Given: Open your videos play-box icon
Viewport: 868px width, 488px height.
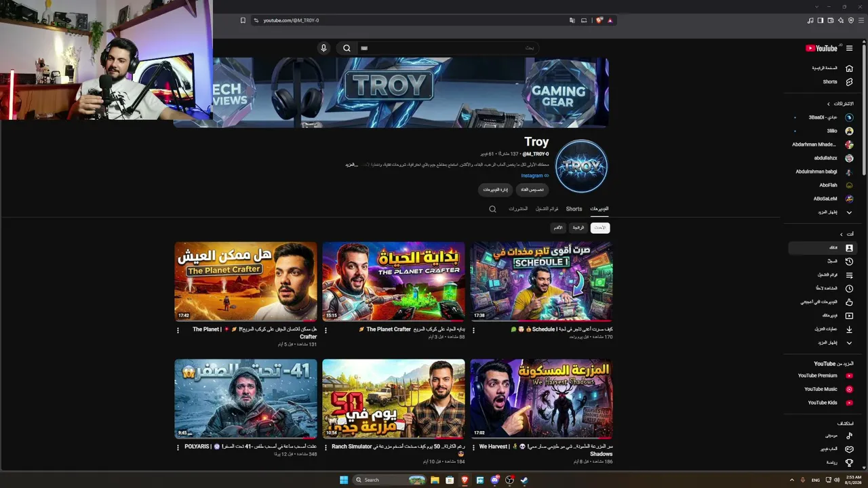Looking at the screenshot, I should tap(849, 316).
